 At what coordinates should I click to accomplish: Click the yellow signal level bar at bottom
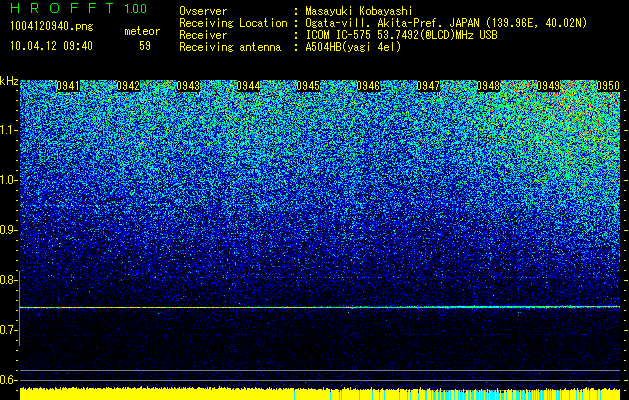click(x=320, y=394)
